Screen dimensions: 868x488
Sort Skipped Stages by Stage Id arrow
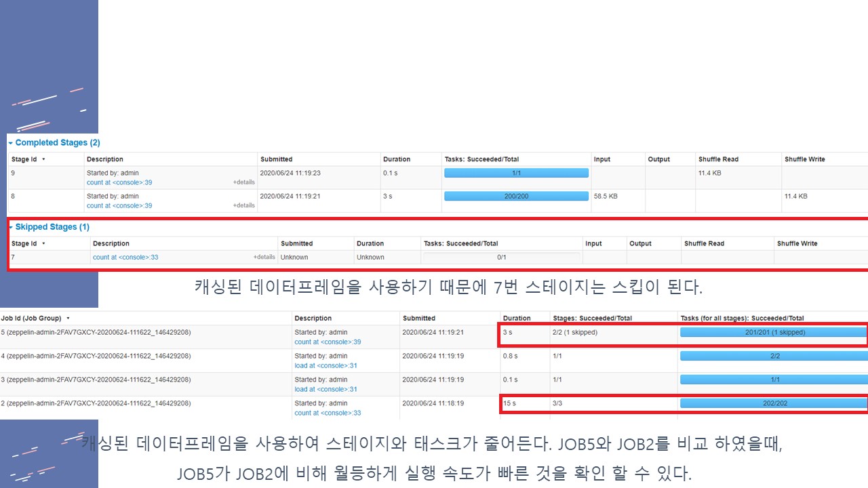tap(43, 243)
